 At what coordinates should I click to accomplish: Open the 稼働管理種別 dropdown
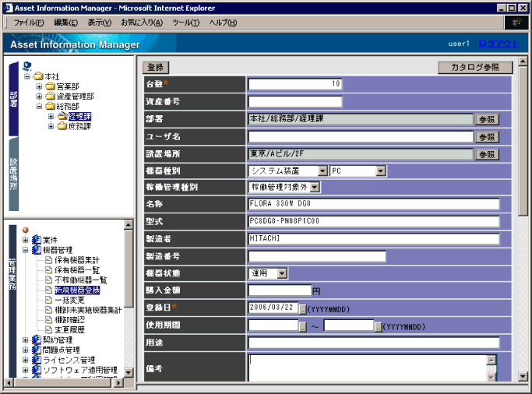coord(315,187)
